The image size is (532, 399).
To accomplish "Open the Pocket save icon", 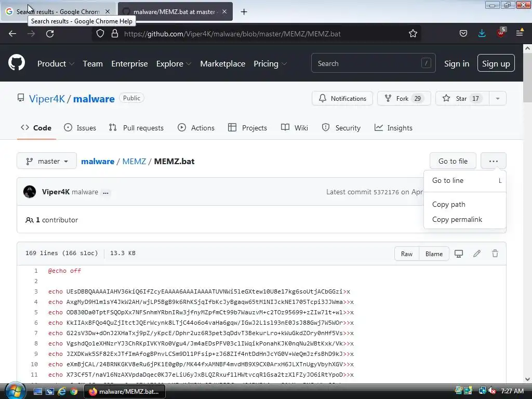I will click(x=463, y=33).
